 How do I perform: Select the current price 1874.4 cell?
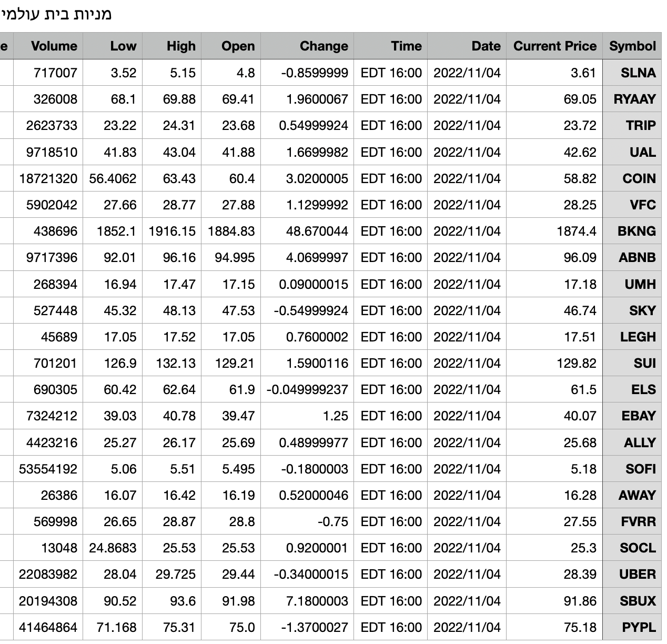[x=554, y=231]
